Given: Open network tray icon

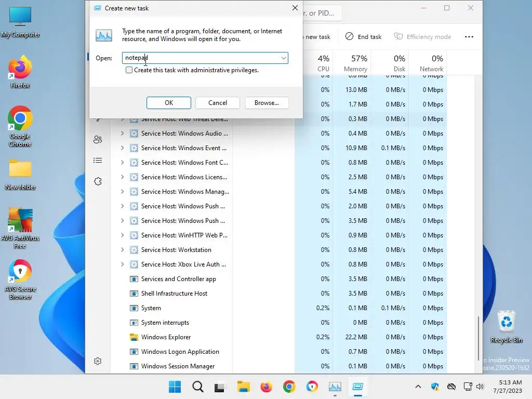Looking at the screenshot, I should point(468,387).
